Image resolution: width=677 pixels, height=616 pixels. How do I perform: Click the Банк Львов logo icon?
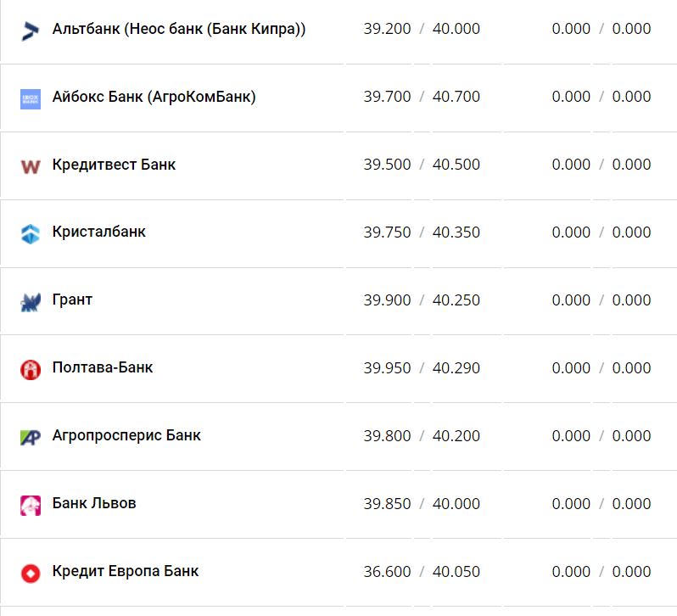pyautogui.click(x=31, y=506)
